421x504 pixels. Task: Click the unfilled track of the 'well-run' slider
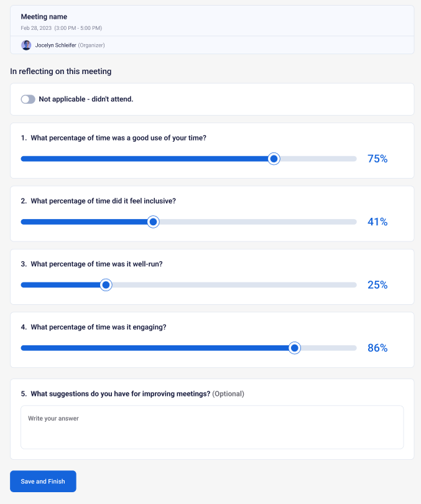234,285
